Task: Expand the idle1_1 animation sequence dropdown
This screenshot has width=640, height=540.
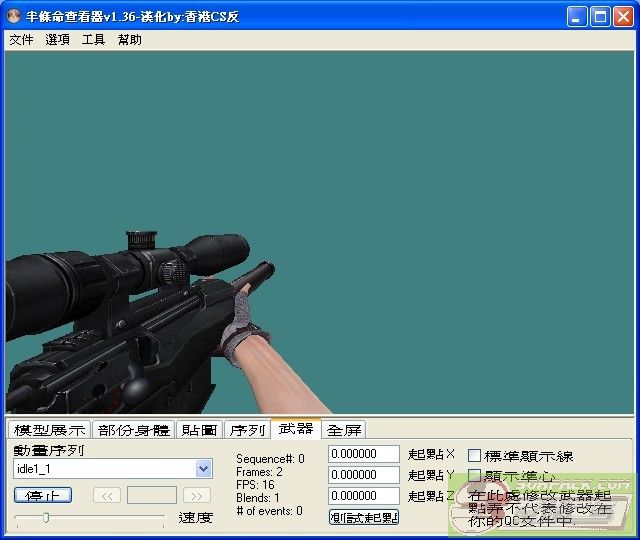Action: coord(204,468)
